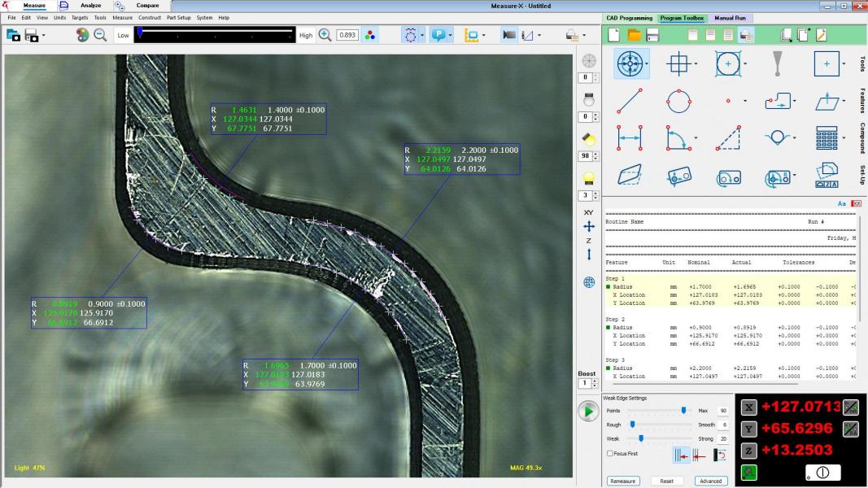Click the zoom out magnifier

tap(100, 36)
